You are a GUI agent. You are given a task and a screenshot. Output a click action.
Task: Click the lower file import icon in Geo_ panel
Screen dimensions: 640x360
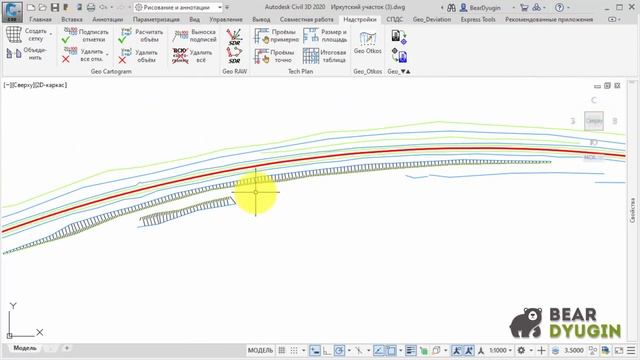pyautogui.click(x=399, y=55)
